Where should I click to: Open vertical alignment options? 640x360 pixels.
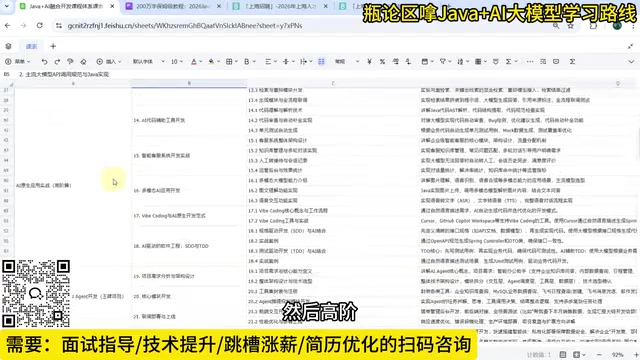point(288,62)
